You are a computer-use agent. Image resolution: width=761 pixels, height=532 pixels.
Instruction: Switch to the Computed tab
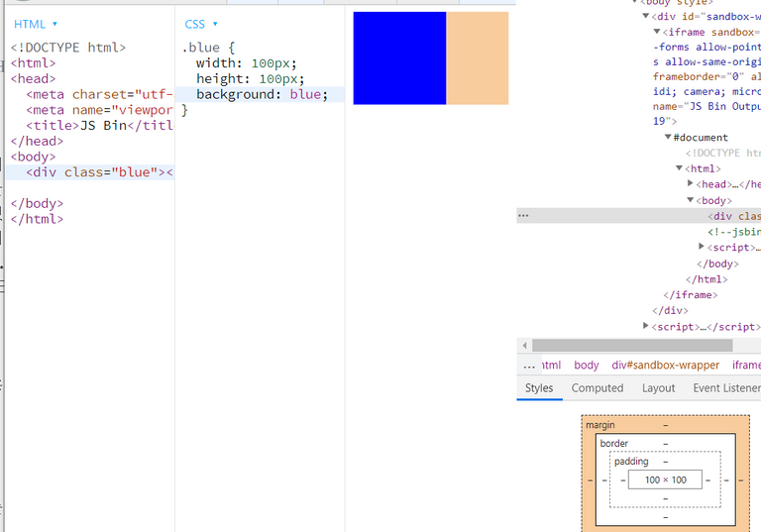coord(598,387)
